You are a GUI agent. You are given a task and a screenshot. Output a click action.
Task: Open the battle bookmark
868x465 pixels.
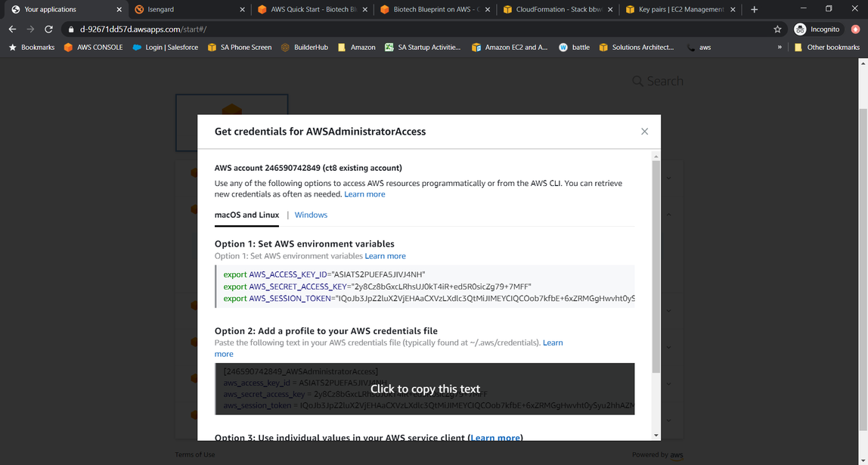tap(574, 48)
